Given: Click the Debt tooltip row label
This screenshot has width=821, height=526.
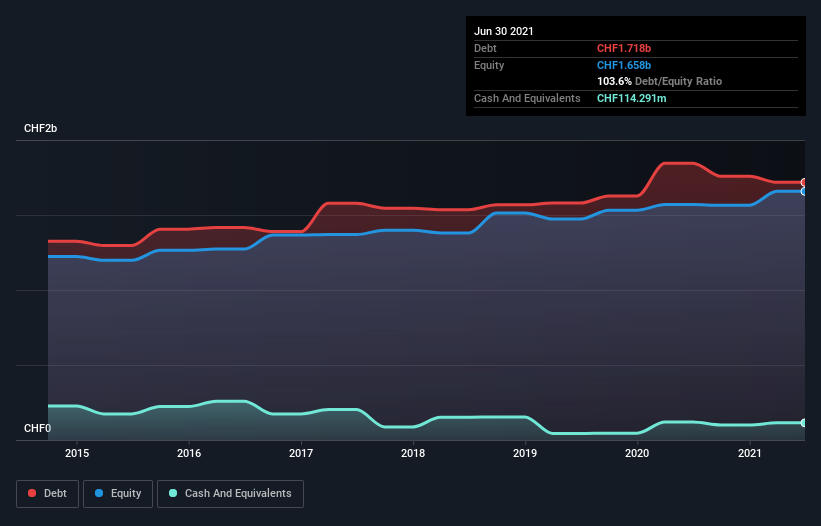Looking at the screenshot, I should point(485,48).
